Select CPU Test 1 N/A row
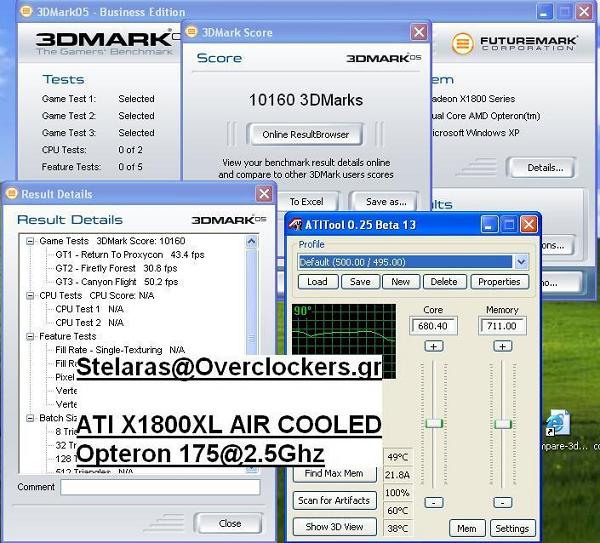Viewport: 600px width, 543px height. click(x=89, y=309)
